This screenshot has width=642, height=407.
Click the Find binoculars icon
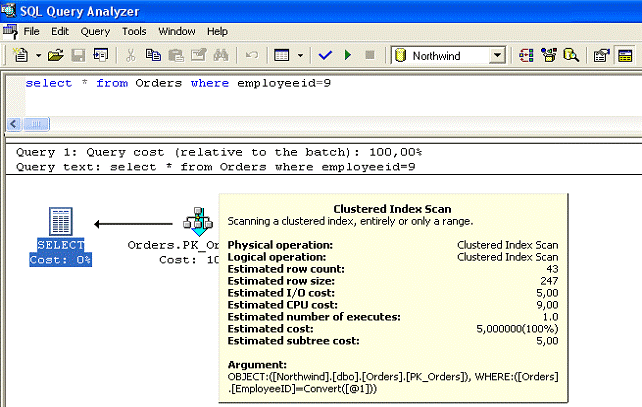(x=221, y=56)
